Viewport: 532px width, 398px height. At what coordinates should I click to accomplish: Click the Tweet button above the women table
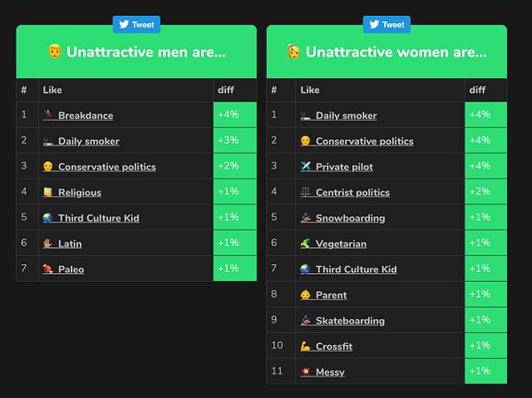386,25
